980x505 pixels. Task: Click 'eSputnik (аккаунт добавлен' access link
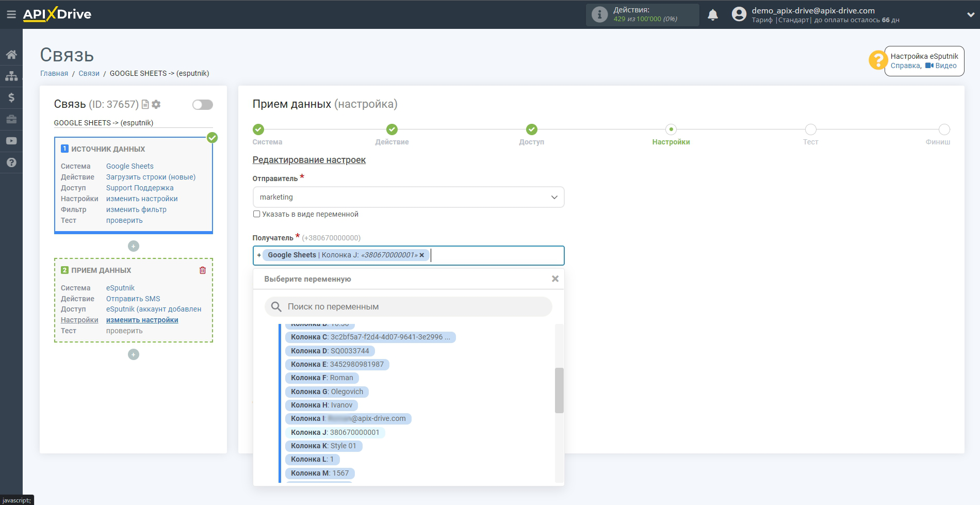[154, 309]
